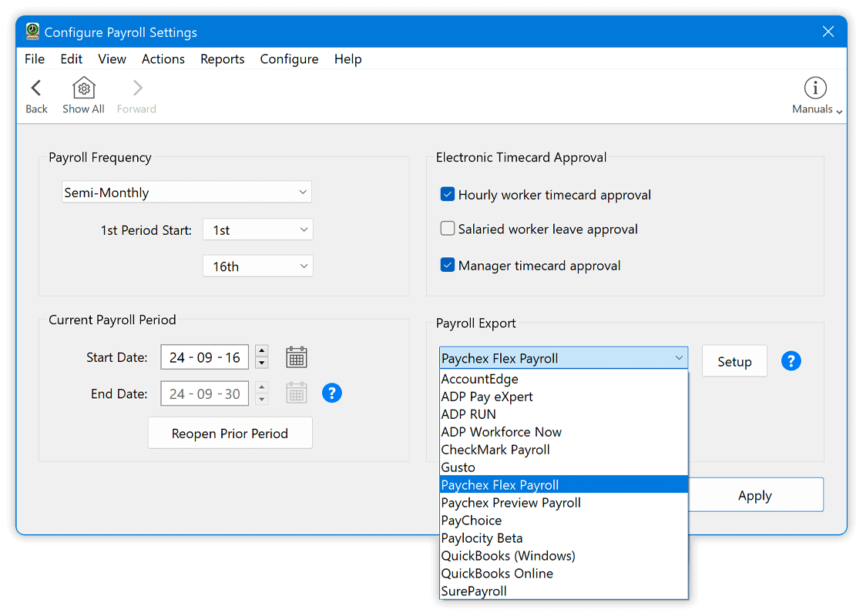
Task: Uncheck Manager timecard approval
Action: coord(448,265)
